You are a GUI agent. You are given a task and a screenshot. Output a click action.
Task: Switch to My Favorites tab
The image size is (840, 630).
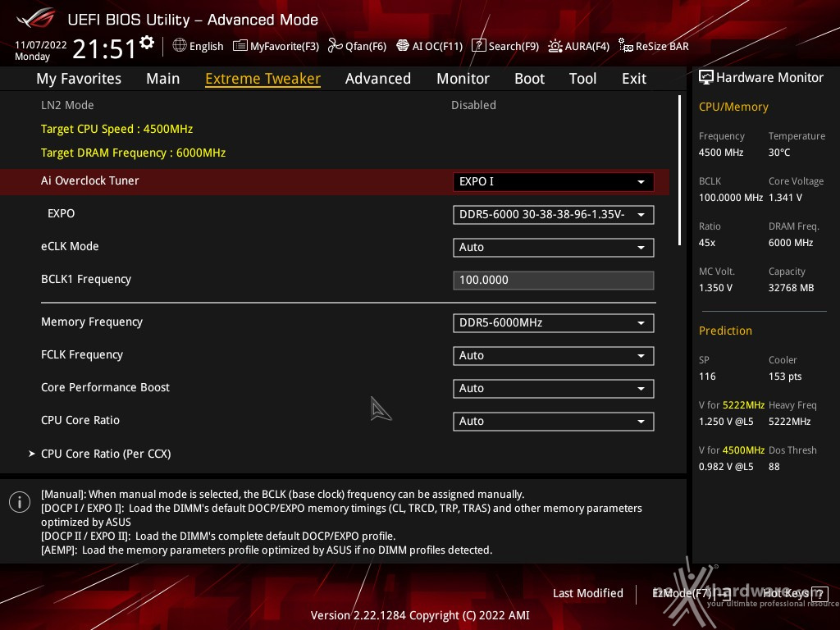pos(79,79)
